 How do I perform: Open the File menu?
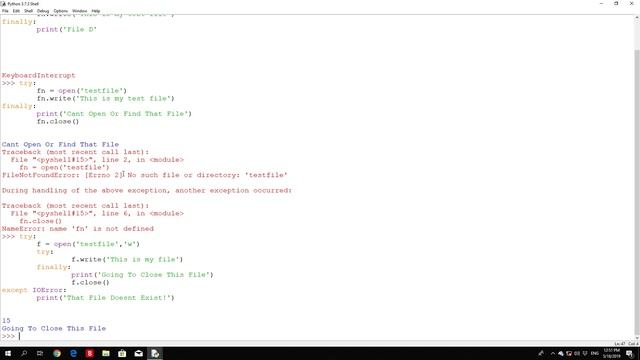tap(5, 11)
